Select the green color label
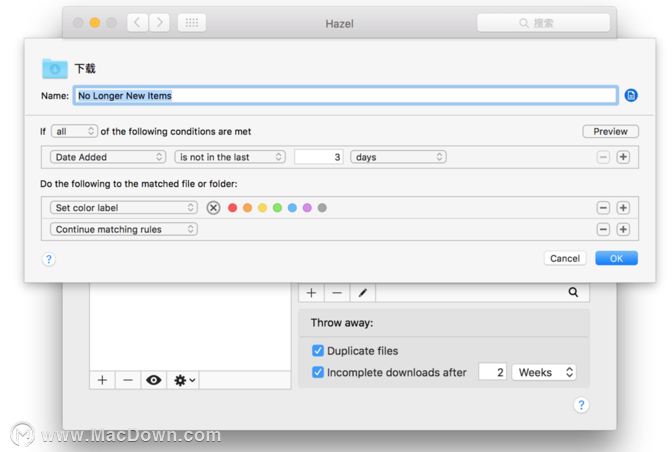The height and width of the screenshot is (452, 672). (x=277, y=208)
